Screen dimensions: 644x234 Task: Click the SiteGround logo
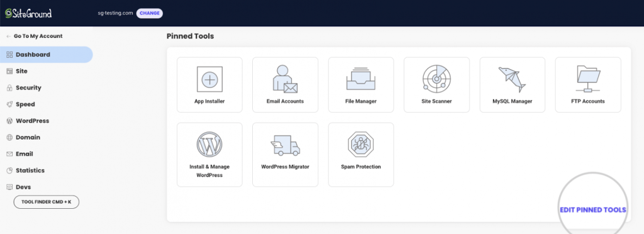28,13
